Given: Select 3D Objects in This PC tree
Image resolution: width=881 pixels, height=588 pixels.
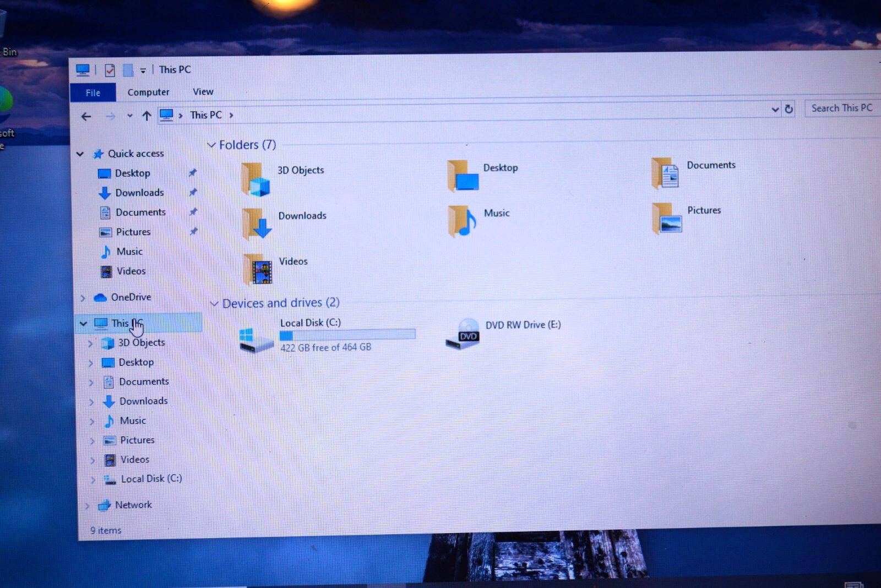Looking at the screenshot, I should coord(142,342).
